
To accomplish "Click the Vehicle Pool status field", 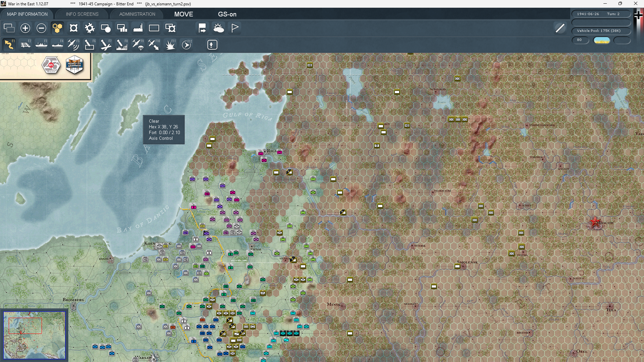I will pyautogui.click(x=601, y=31).
